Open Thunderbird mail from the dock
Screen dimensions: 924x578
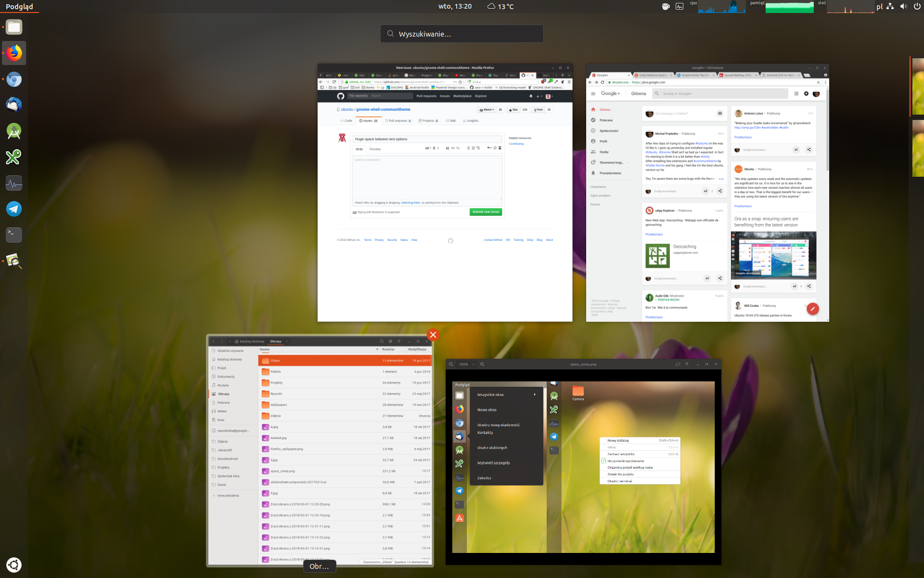click(14, 105)
